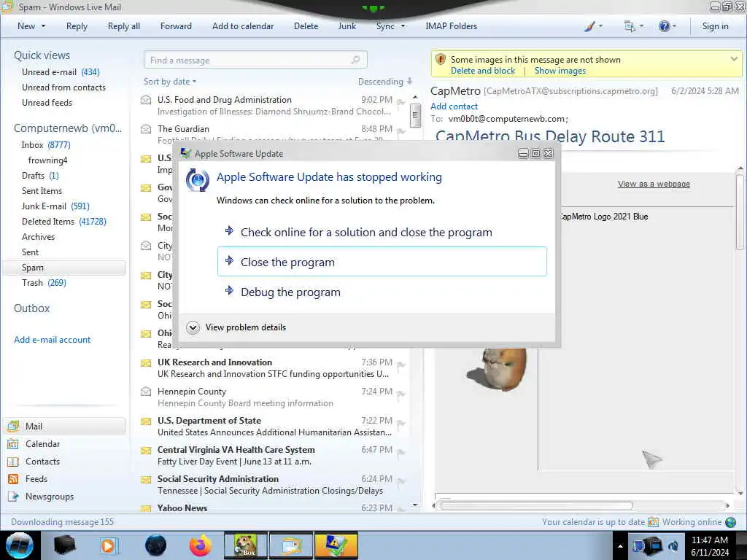This screenshot has width=747, height=560.
Task: Toggle flag on The Guardian message
Action: click(x=401, y=131)
